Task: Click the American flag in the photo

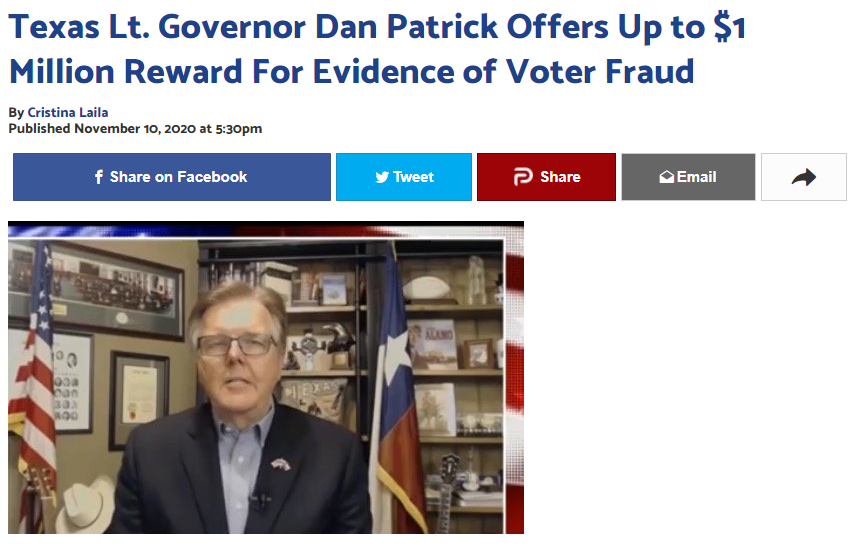Action: (34, 380)
